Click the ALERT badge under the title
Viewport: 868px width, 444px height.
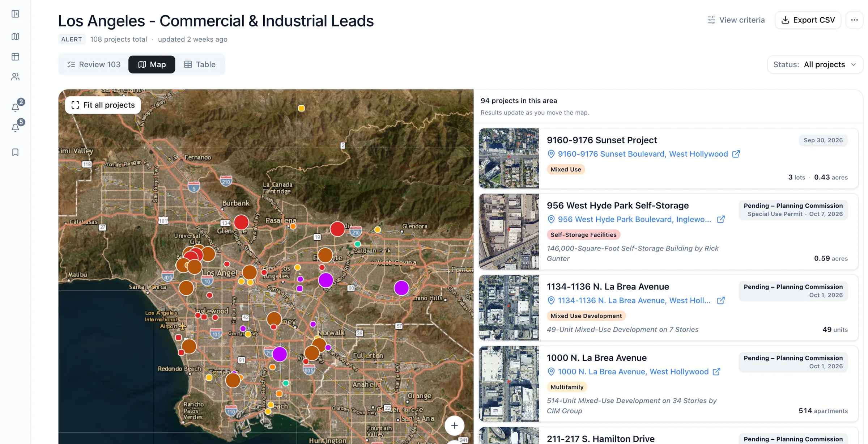point(72,39)
